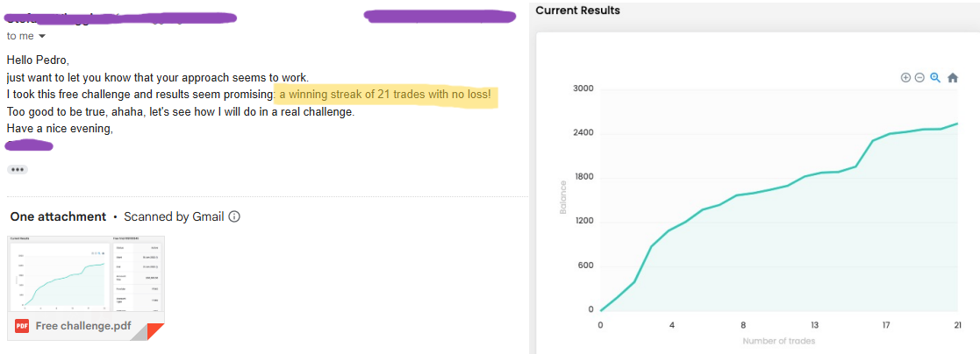Click the chart zoom-in plus icon
The image size is (980, 354).
click(905, 77)
